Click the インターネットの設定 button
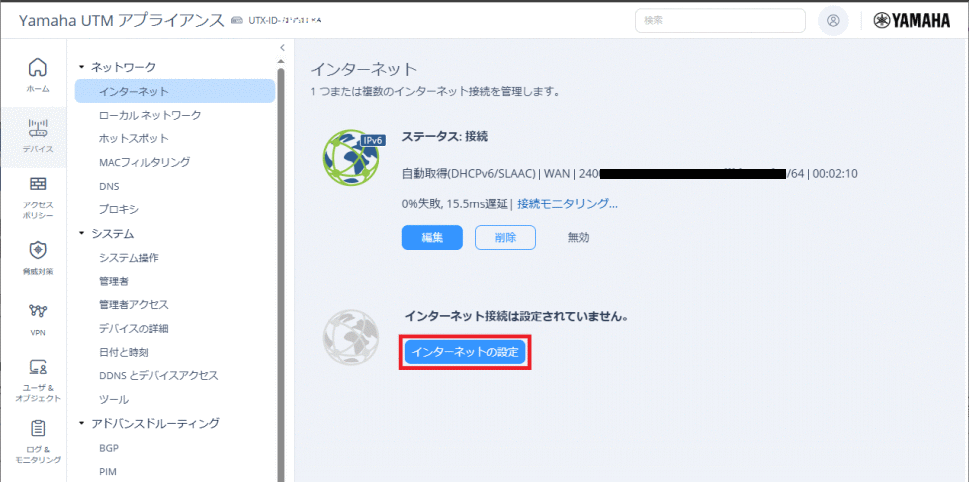The height and width of the screenshot is (482, 969). click(465, 352)
